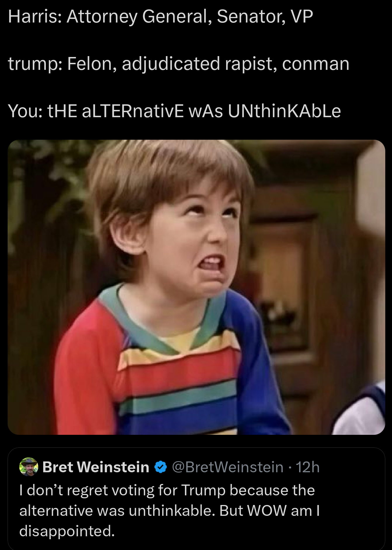392x550 pixels.
Task: Tap the 'You: tHE aLTERnativE' text line
Action: point(174,111)
